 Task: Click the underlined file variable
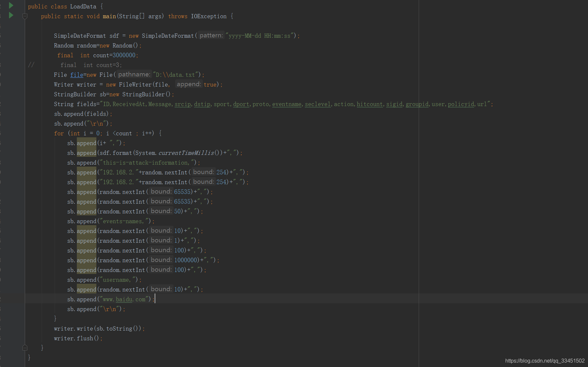click(x=77, y=75)
